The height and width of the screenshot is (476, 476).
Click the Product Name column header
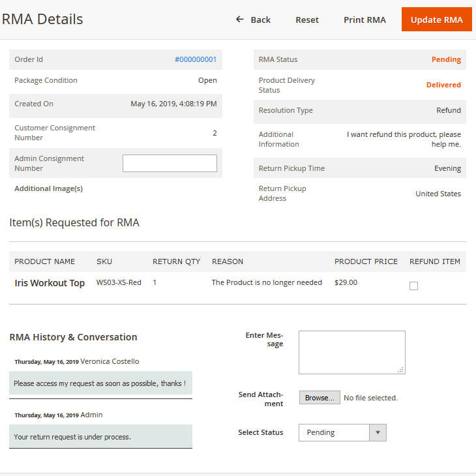tap(45, 261)
